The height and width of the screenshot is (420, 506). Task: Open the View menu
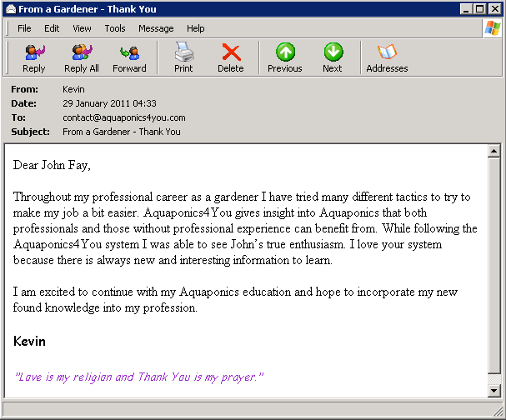pyautogui.click(x=82, y=28)
